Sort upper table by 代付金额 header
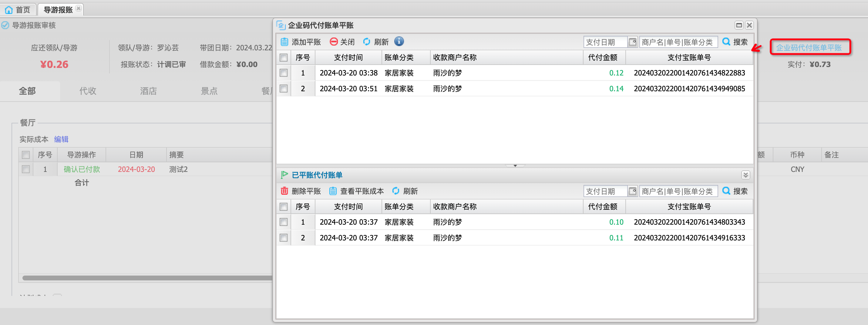The image size is (868, 325). pyautogui.click(x=604, y=58)
